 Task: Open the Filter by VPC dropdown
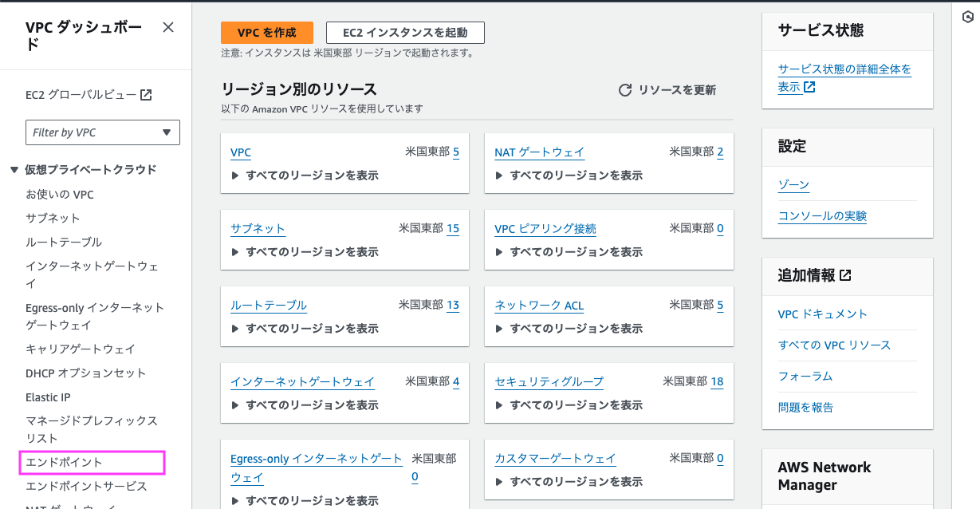coord(103,132)
